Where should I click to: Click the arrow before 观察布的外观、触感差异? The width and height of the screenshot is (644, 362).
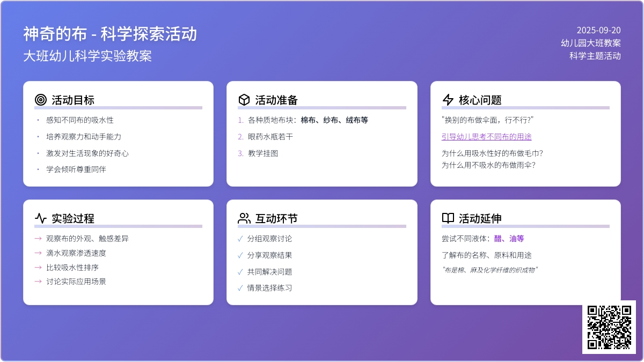point(38,239)
